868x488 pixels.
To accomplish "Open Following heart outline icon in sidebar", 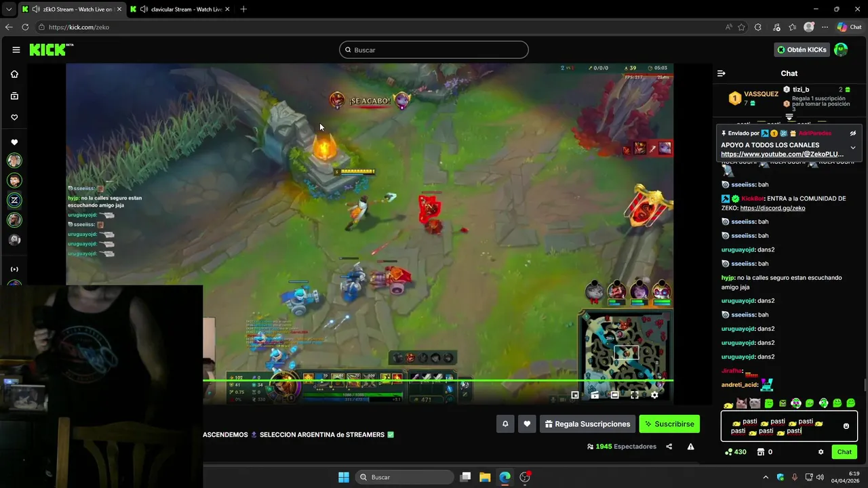I will 14,117.
